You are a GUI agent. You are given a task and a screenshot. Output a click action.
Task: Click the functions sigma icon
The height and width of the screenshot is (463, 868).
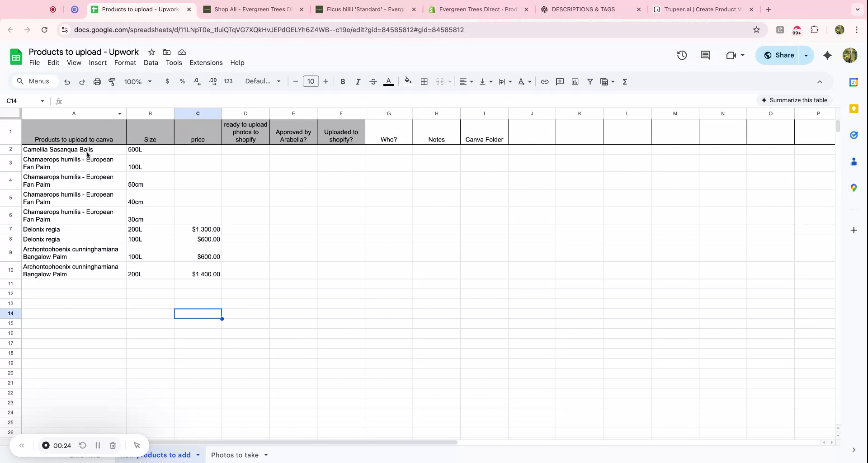point(625,81)
